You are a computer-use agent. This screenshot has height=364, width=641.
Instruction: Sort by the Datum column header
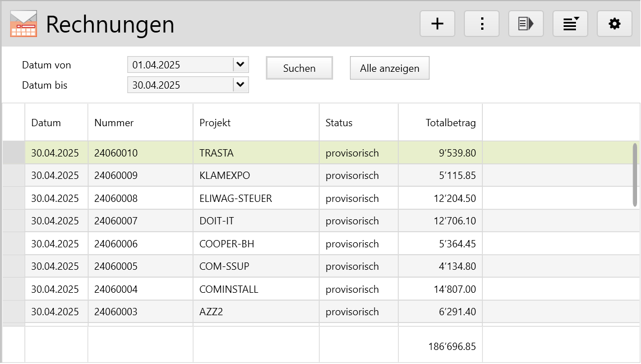pyautogui.click(x=46, y=123)
